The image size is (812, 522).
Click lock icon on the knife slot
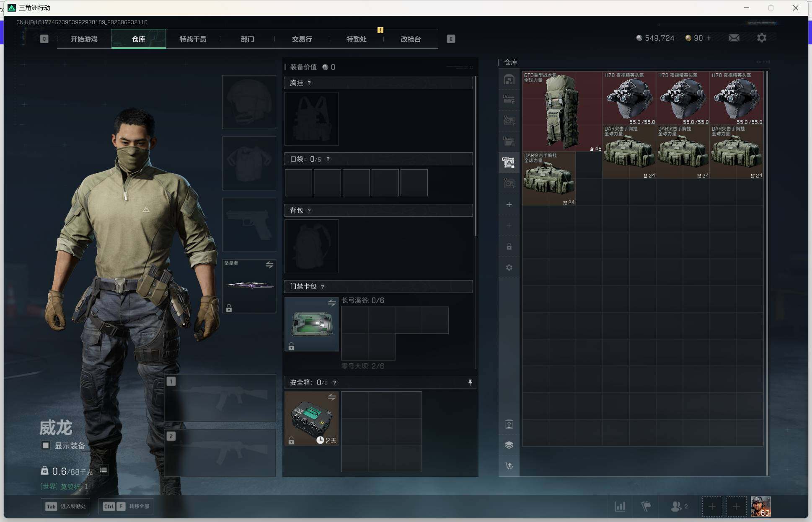click(x=229, y=309)
